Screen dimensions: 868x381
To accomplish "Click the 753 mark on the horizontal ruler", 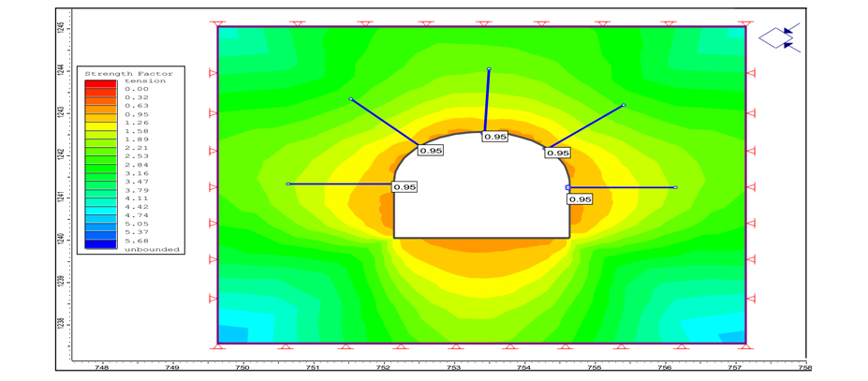I will [x=453, y=368].
